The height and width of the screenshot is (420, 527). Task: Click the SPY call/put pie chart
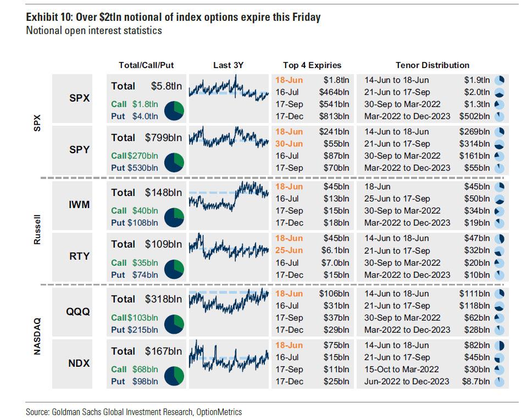(x=174, y=161)
